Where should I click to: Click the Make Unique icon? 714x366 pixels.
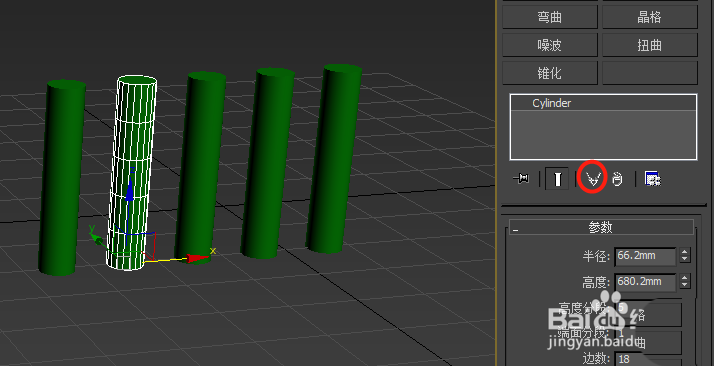tap(592, 179)
